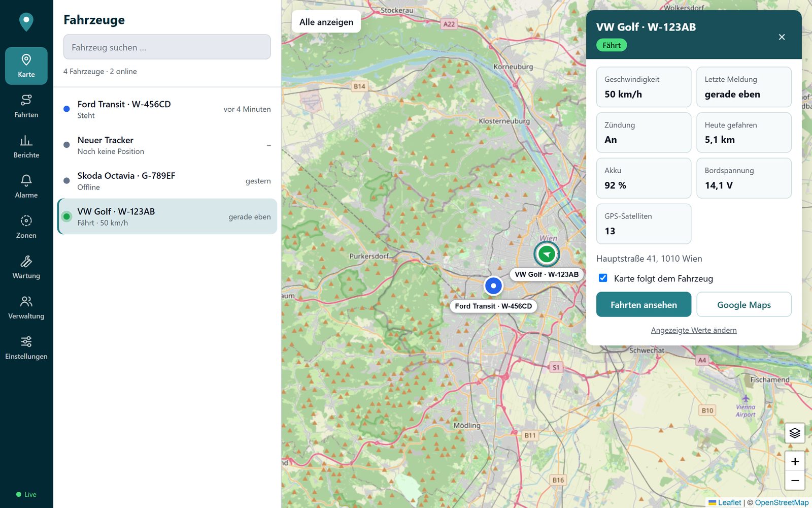Click the green VW Golf map marker
The height and width of the screenshot is (508, 812).
point(547,253)
